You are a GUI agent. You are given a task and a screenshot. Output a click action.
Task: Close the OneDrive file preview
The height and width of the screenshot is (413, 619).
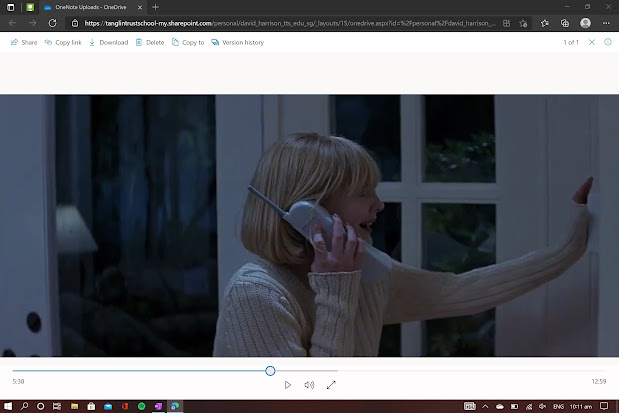click(592, 42)
